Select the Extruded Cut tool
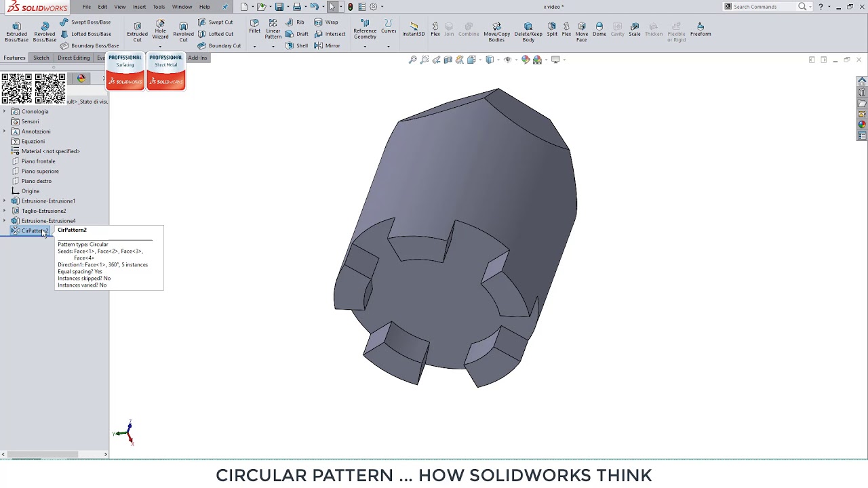Screen dimensions: 868x488 137,31
